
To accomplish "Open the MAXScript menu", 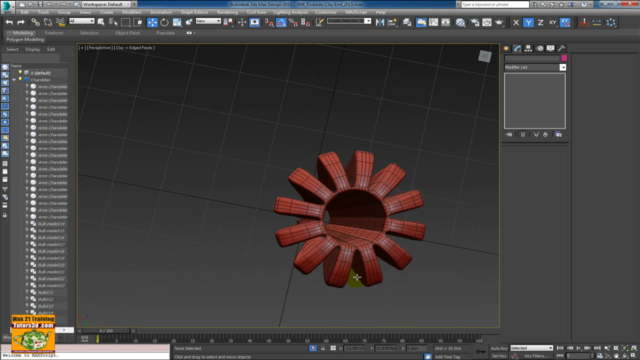I will (356, 12).
